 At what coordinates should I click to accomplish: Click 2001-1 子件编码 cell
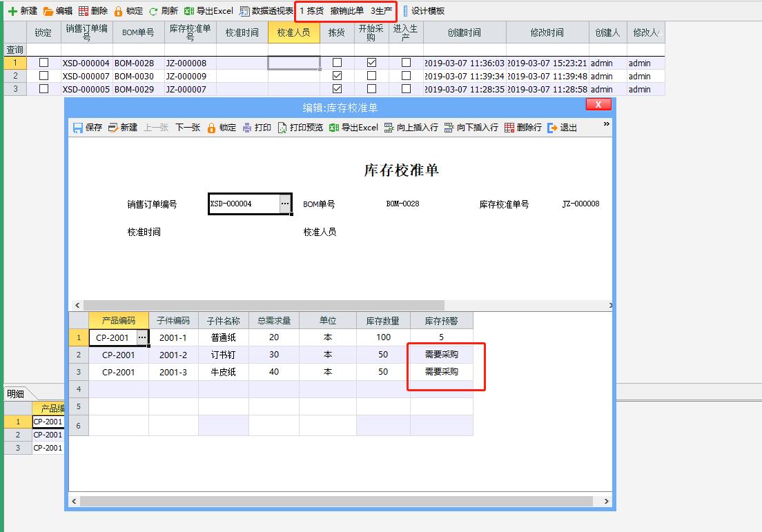(173, 337)
